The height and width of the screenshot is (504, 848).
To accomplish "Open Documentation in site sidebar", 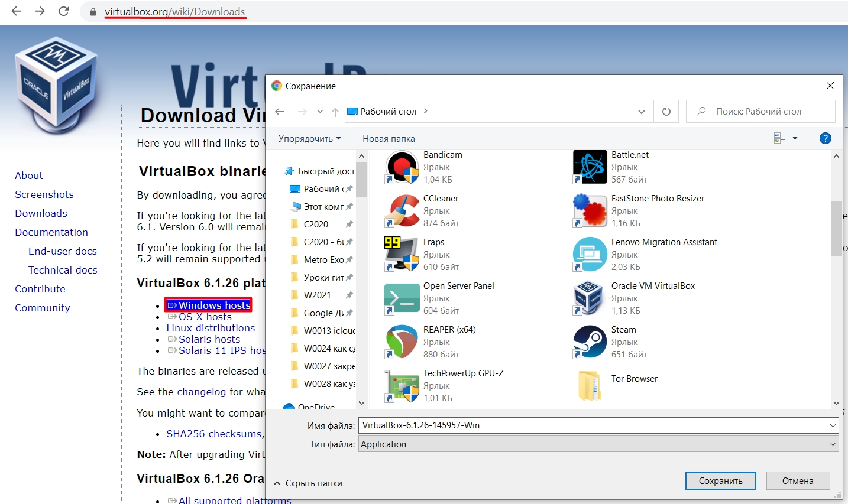I will (51, 232).
